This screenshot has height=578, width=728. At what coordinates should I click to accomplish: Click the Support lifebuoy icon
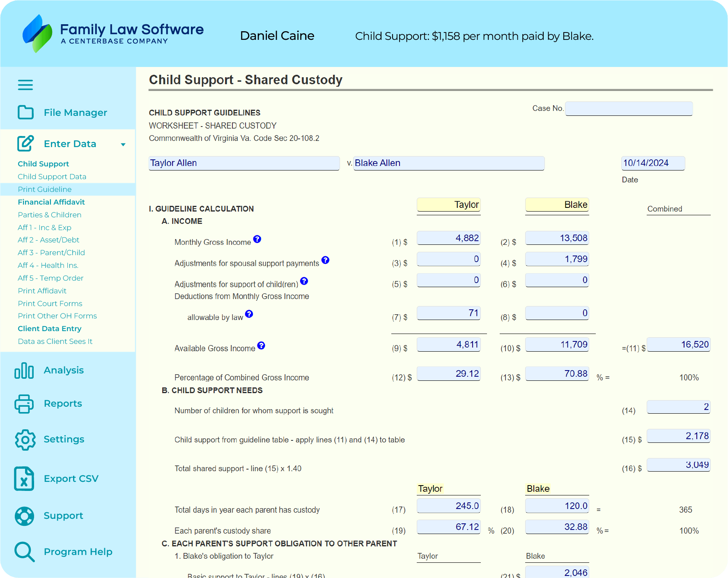point(24,516)
